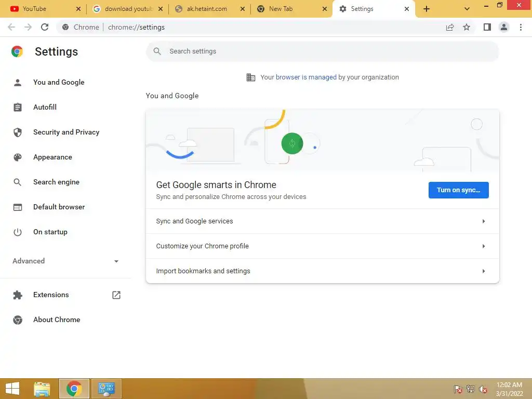Open On startup settings

[x=50, y=232]
